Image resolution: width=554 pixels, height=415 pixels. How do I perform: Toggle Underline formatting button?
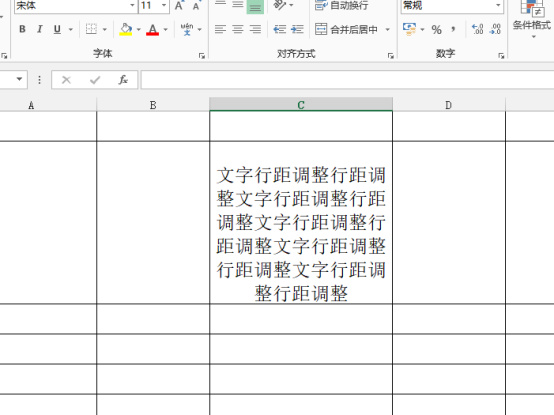[57, 29]
